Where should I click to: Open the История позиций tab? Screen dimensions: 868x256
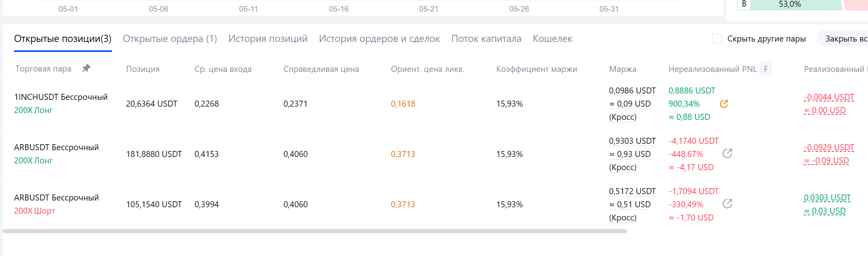pos(268,39)
